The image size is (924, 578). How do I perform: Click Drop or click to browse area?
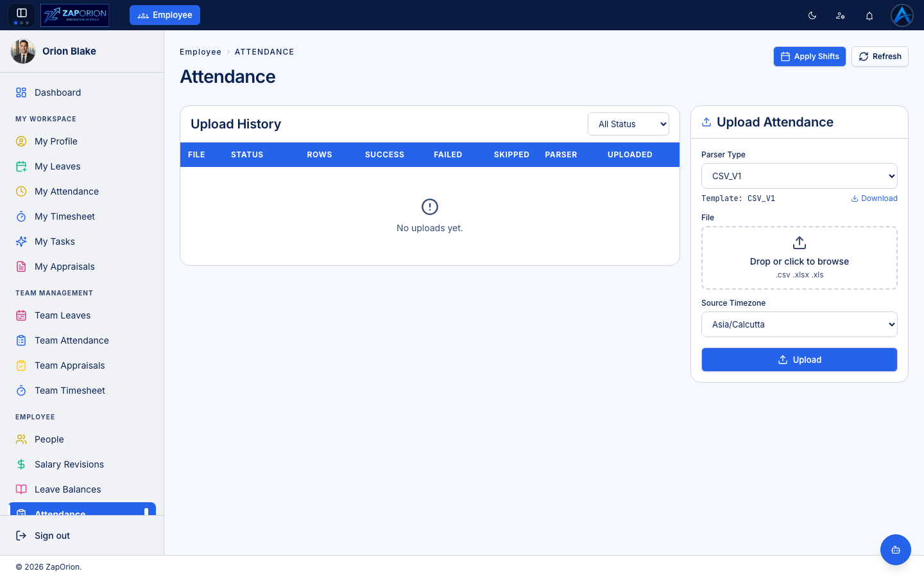[800, 258]
